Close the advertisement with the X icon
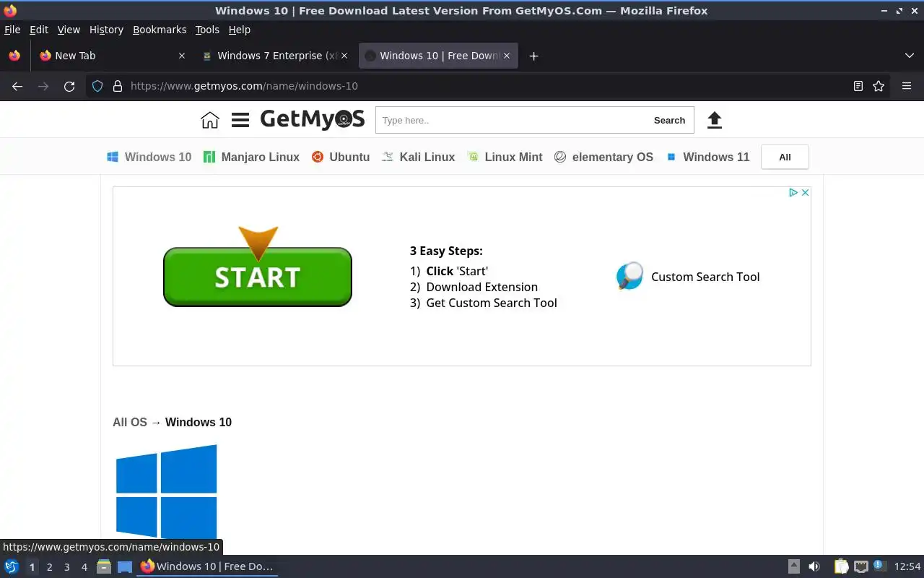The height and width of the screenshot is (578, 924). click(x=805, y=192)
